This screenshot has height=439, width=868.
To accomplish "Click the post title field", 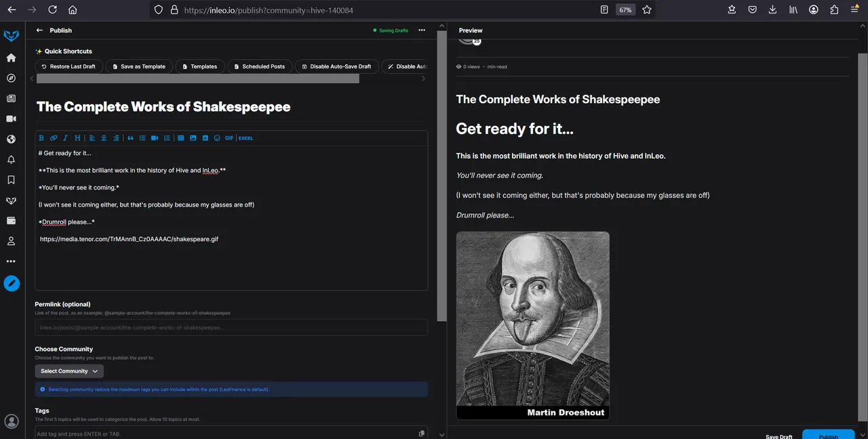I will coord(231,107).
